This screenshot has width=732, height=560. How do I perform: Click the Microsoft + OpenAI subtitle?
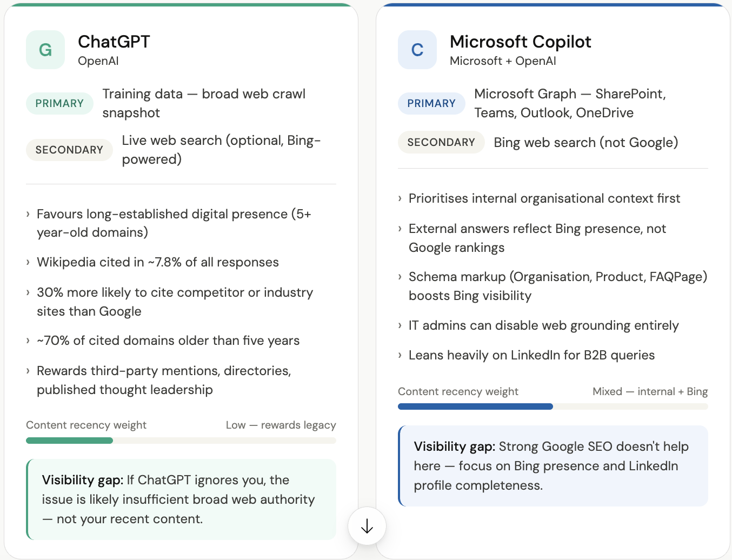point(503,61)
